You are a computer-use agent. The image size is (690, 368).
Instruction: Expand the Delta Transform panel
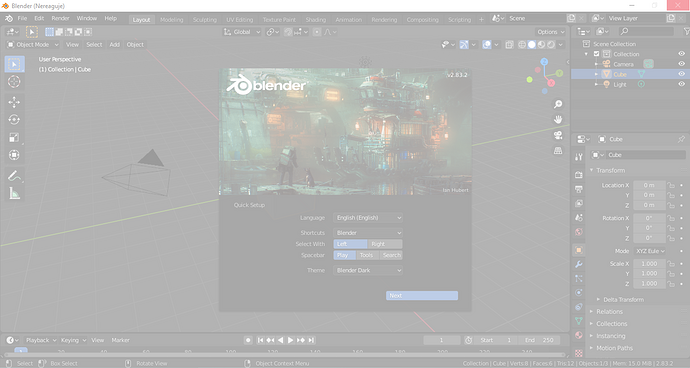[623, 299]
